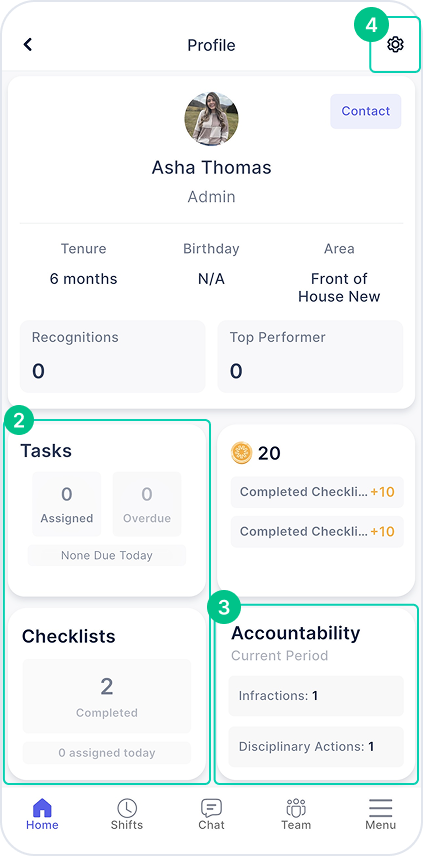Open the Disciplinary Actions row

click(x=316, y=746)
